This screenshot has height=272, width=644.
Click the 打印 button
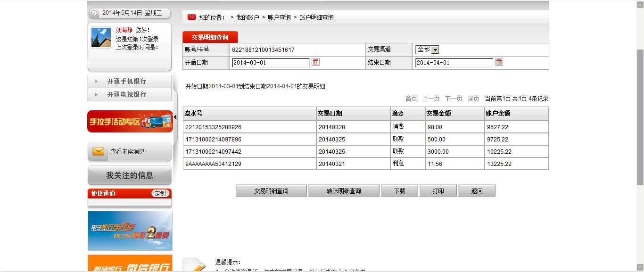(438, 191)
